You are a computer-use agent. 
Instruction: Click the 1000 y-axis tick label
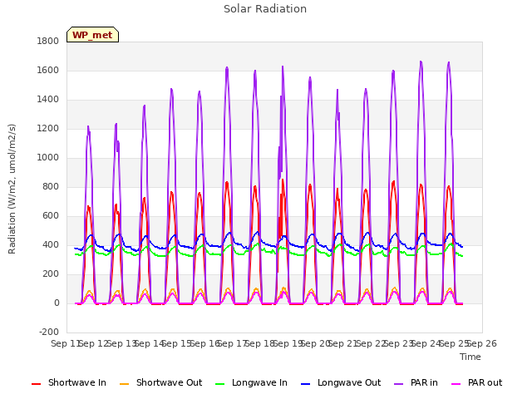click(48, 157)
